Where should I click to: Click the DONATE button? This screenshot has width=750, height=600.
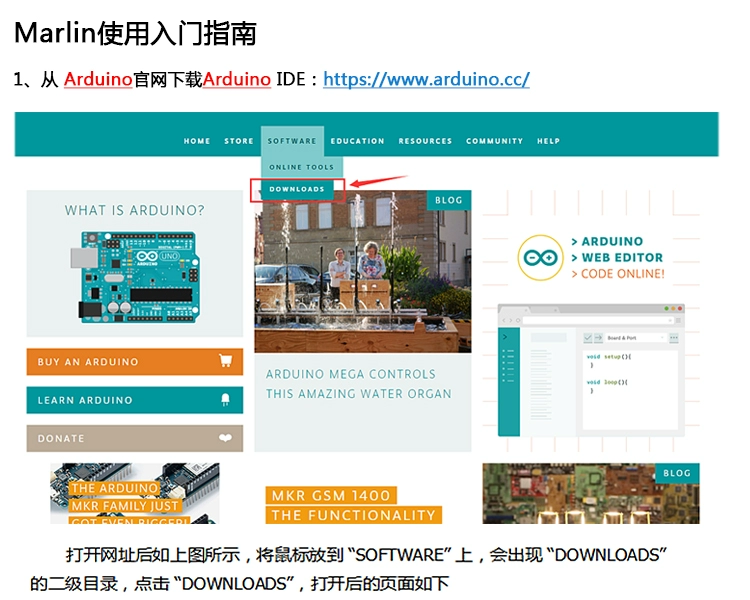134,438
